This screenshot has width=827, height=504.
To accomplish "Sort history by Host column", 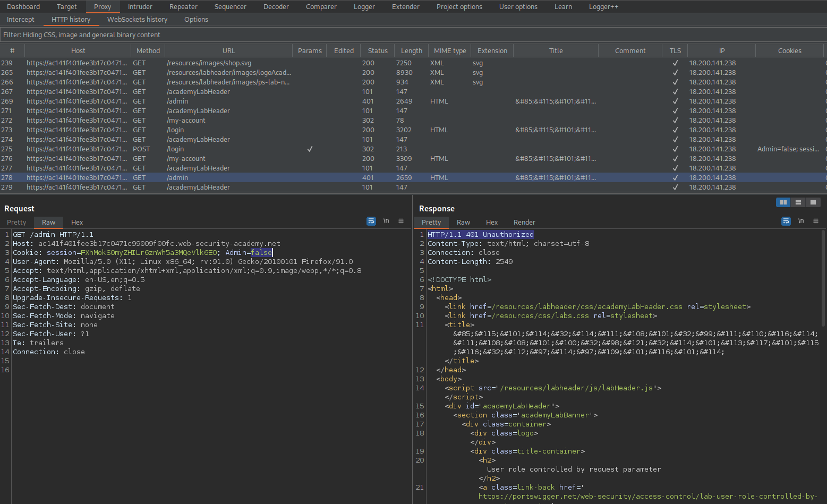I will 78,50.
